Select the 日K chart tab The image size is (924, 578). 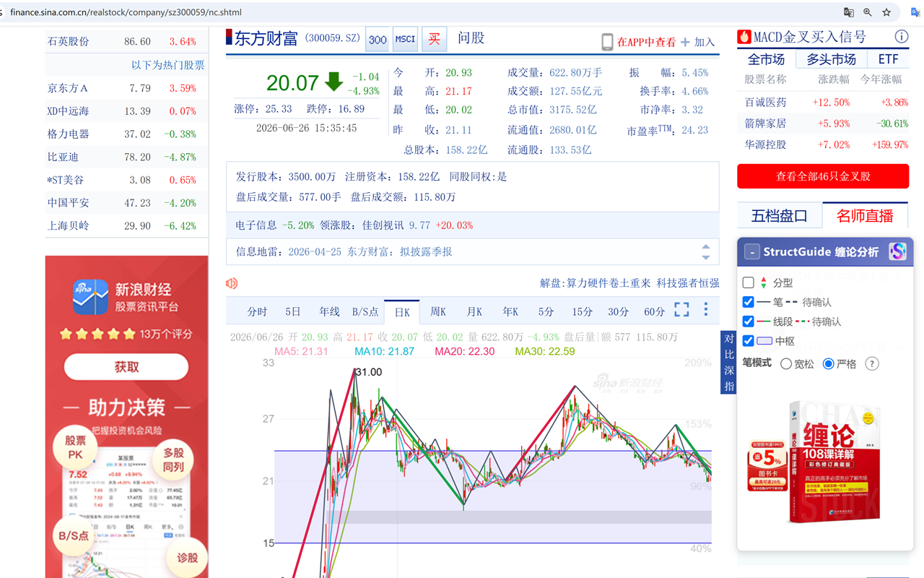pyautogui.click(x=402, y=312)
